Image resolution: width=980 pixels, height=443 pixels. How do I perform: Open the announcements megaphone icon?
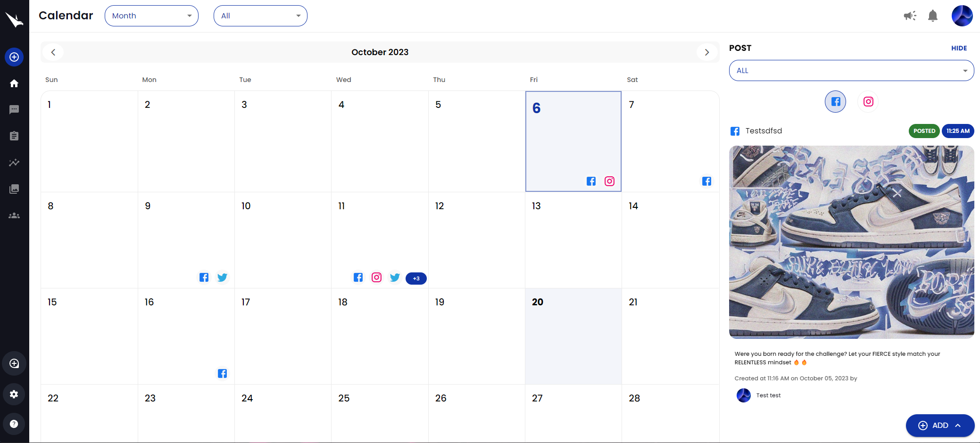pos(910,16)
